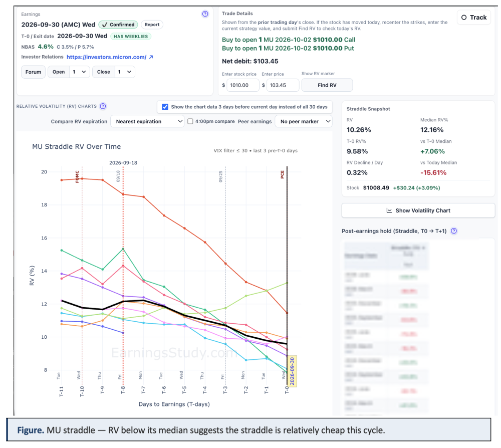
Task: Click the Track button
Action: point(474,18)
